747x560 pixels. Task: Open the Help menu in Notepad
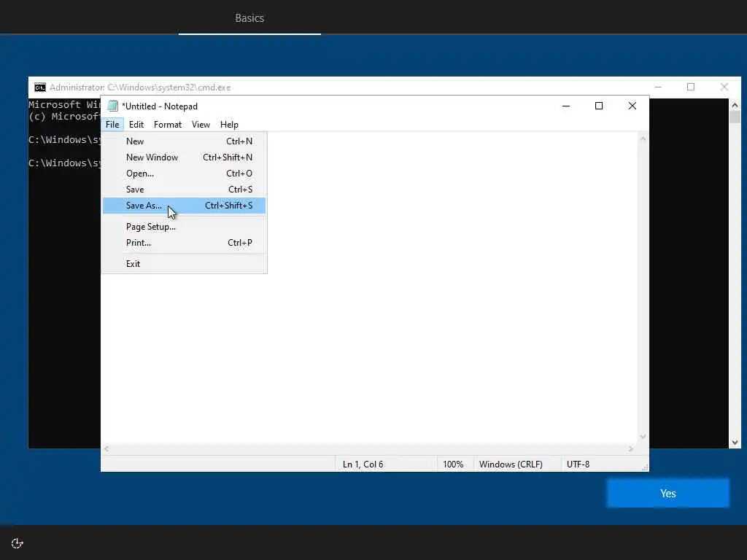click(229, 124)
